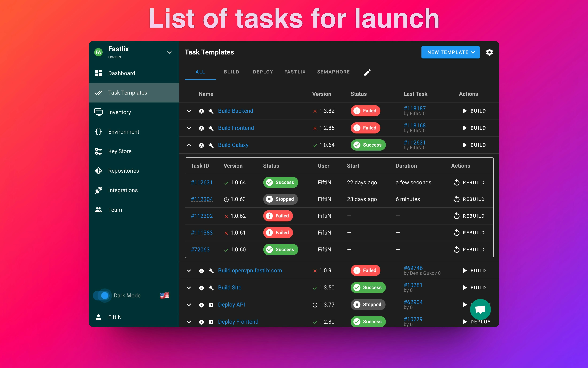Click REBUILD for task #72063
This screenshot has height=368, width=588.
[x=469, y=249]
